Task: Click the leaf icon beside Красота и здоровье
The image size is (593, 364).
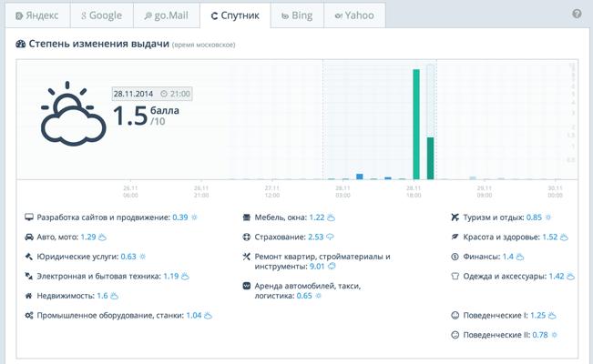Action: [x=455, y=237]
